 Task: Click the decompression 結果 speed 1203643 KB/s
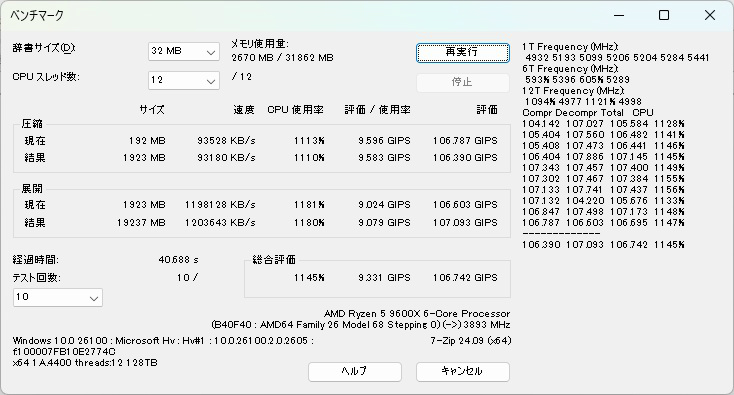coord(220,223)
